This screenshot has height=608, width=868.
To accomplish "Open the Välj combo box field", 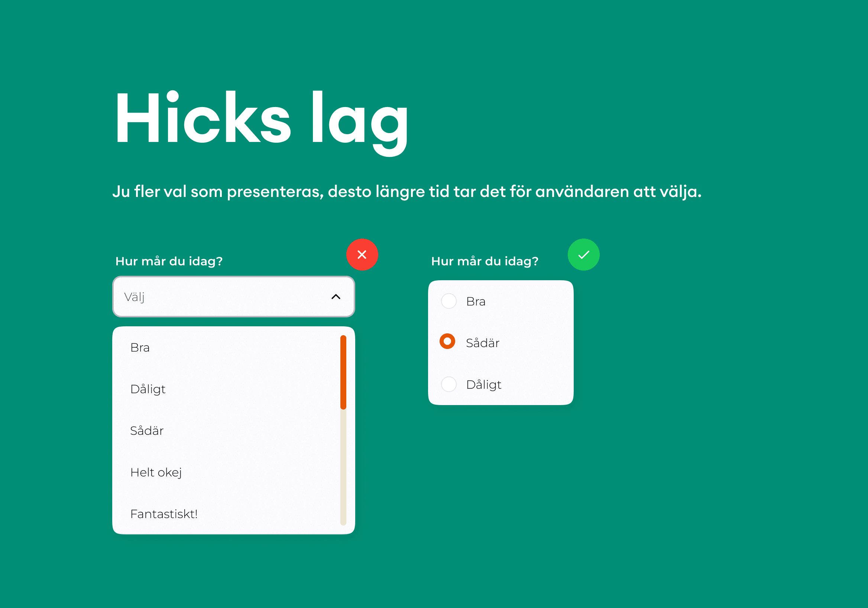I will (x=234, y=297).
